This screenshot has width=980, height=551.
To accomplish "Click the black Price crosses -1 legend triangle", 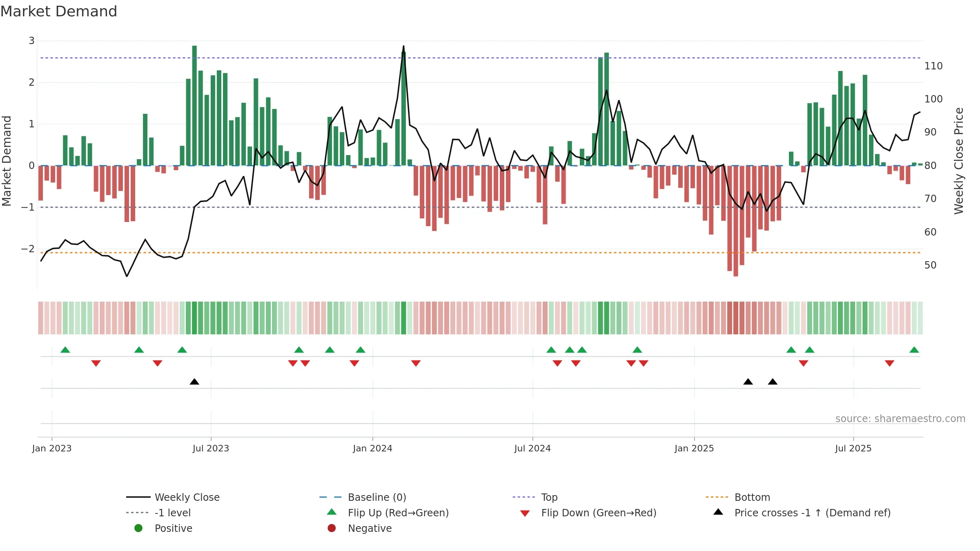I will coord(718,512).
